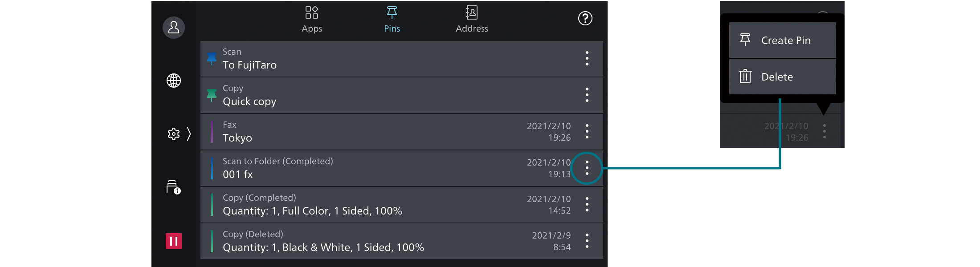Switch to the Address tab
The height and width of the screenshot is (267, 980).
coord(472,20)
